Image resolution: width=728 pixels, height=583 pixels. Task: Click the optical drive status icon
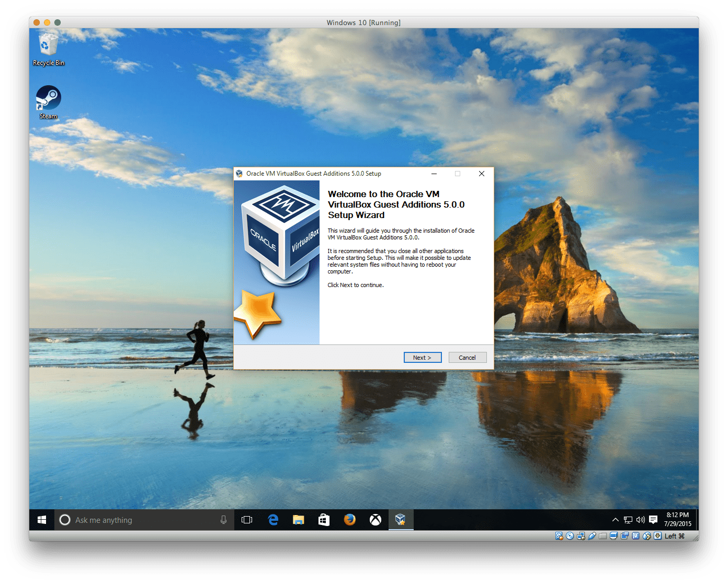pos(570,536)
